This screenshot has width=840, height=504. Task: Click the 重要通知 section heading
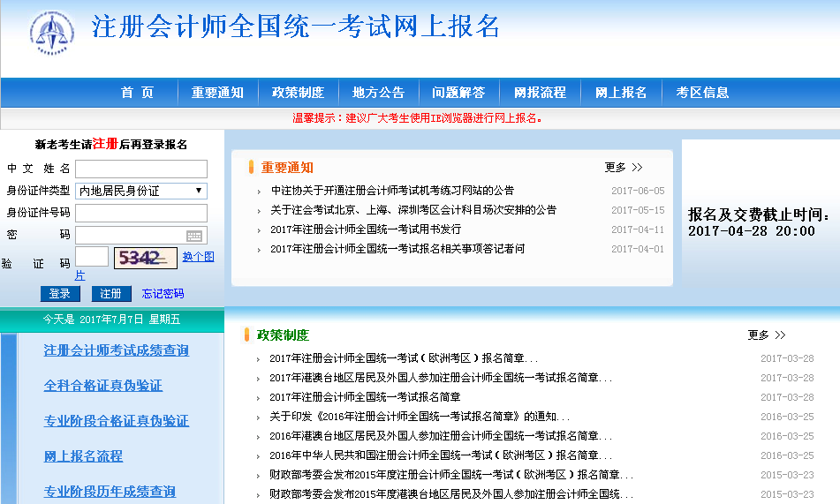pyautogui.click(x=287, y=168)
